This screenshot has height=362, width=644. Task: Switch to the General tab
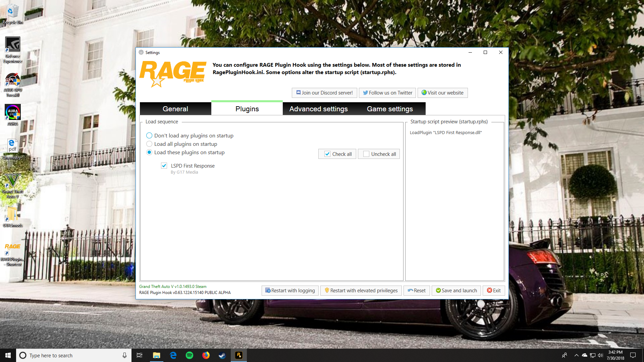tap(175, 109)
